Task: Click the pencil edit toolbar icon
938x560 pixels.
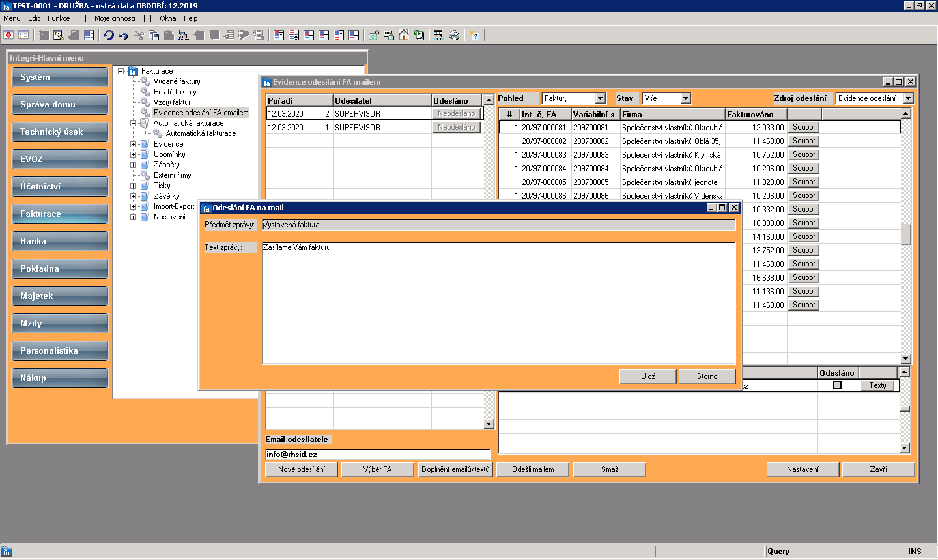Action: pyautogui.click(x=58, y=35)
